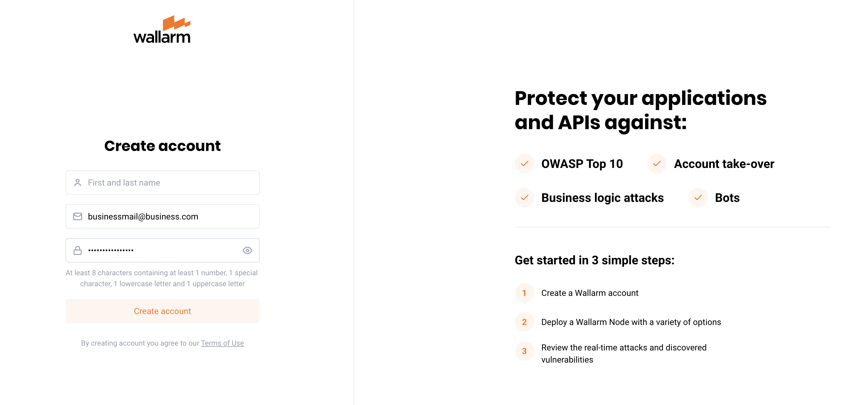The height and width of the screenshot is (405, 868).
Task: Click the Create account heading
Action: 163,146
